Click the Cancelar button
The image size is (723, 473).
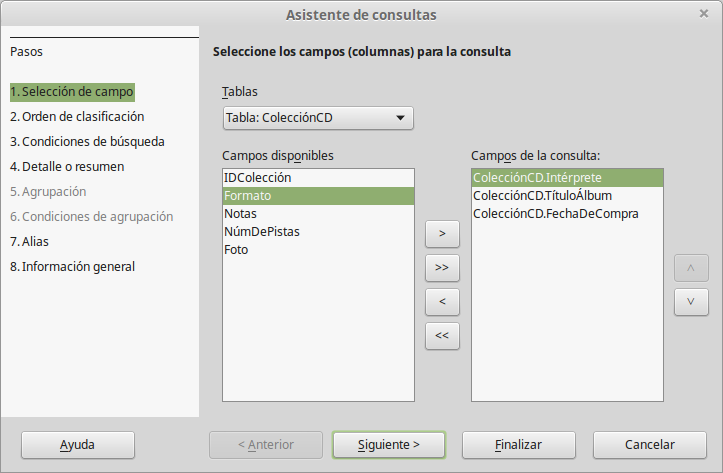pos(650,444)
